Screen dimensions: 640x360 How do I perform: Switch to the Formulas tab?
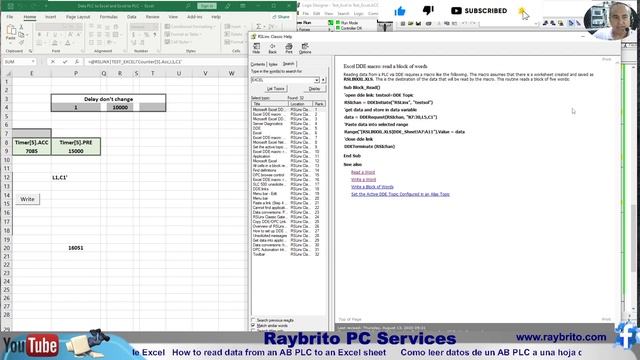(109, 17)
